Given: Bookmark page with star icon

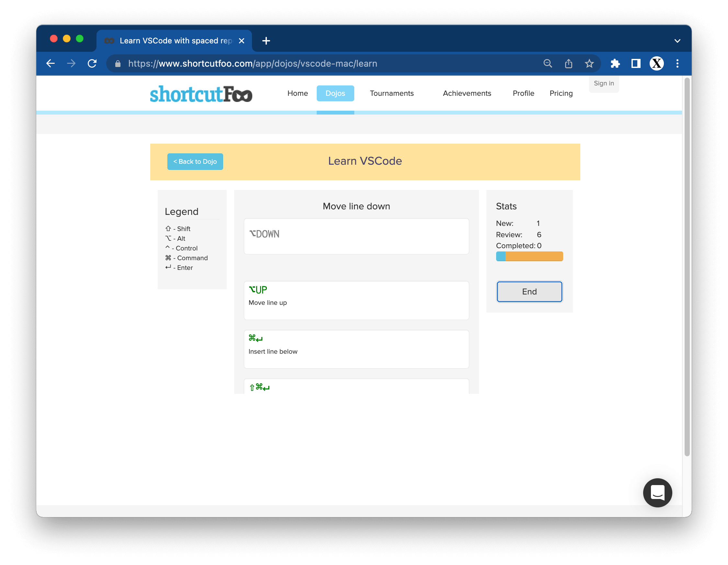Looking at the screenshot, I should click(x=589, y=63).
